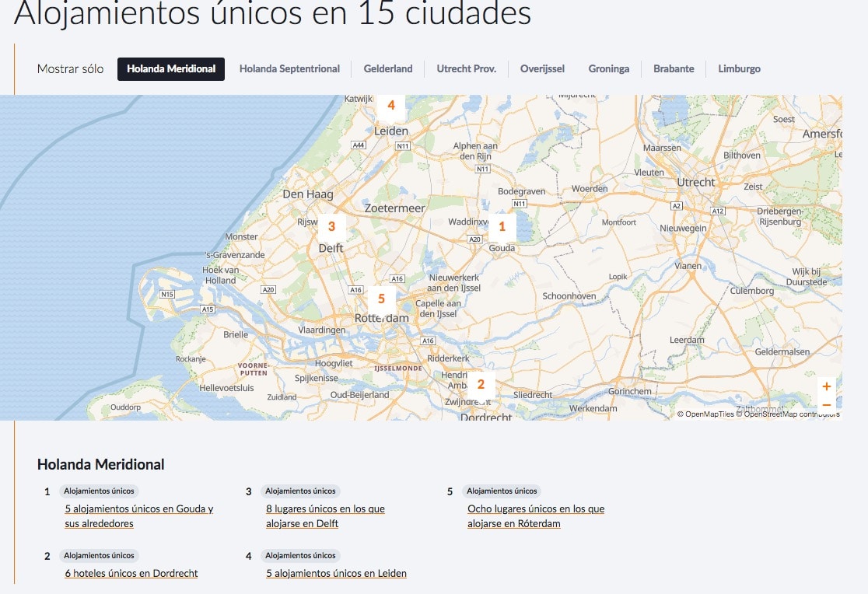Open '5 alojamientos únicos en Leiden' link

coord(337,574)
